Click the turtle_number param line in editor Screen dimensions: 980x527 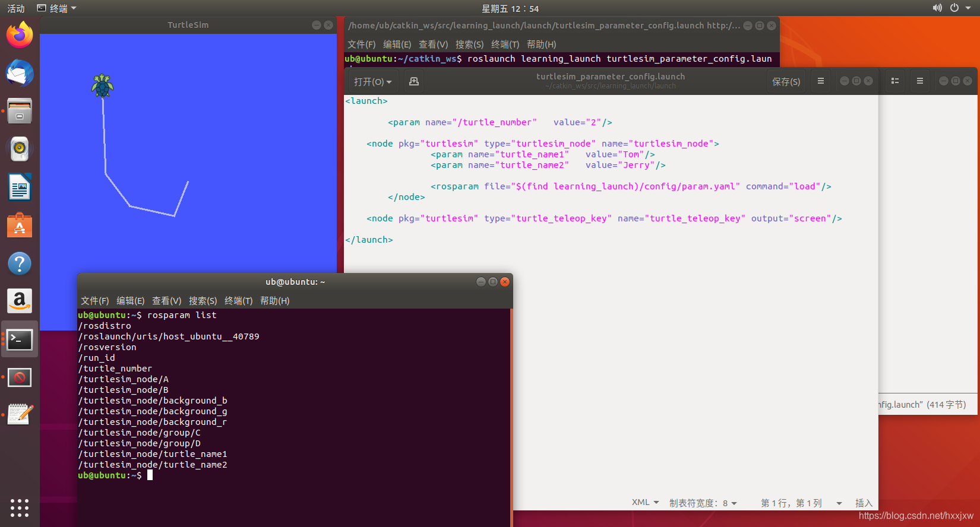[500, 122]
